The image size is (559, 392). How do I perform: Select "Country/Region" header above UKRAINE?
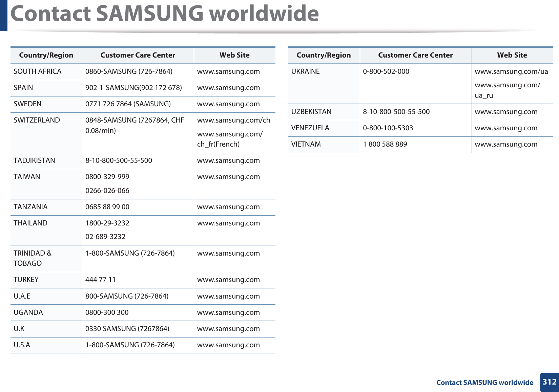click(x=324, y=55)
